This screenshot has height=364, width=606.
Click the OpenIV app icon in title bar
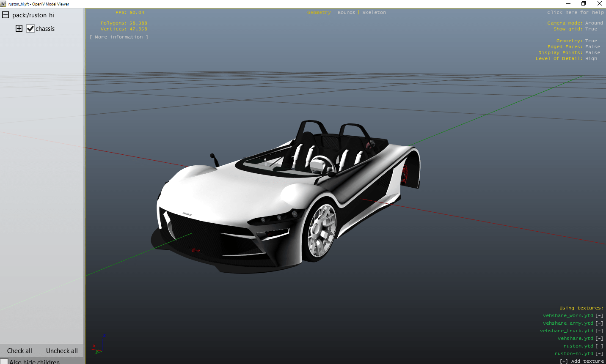[3, 4]
